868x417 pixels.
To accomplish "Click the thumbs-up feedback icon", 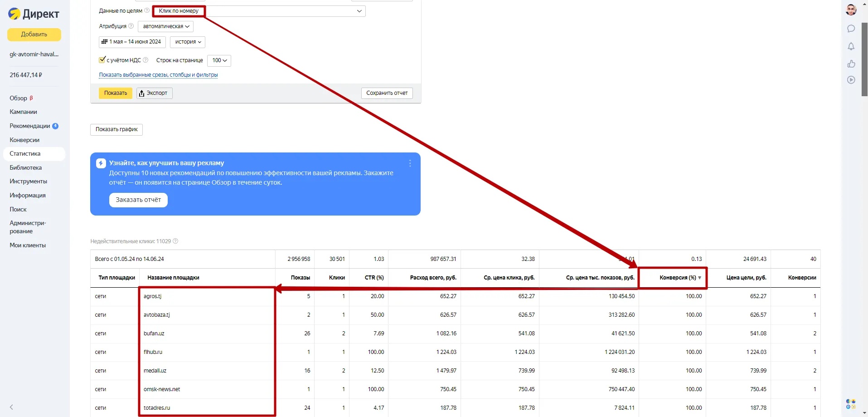I will (851, 64).
